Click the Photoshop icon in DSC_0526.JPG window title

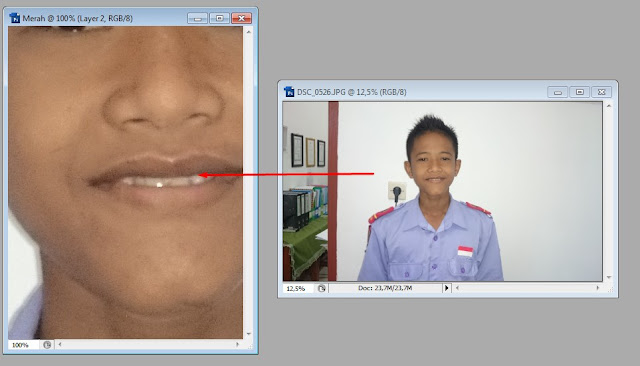click(289, 92)
